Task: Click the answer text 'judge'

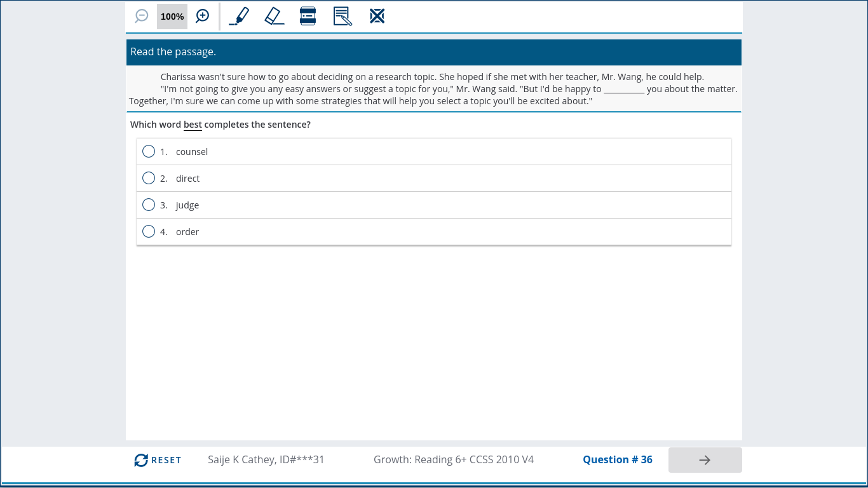Action: point(187,205)
